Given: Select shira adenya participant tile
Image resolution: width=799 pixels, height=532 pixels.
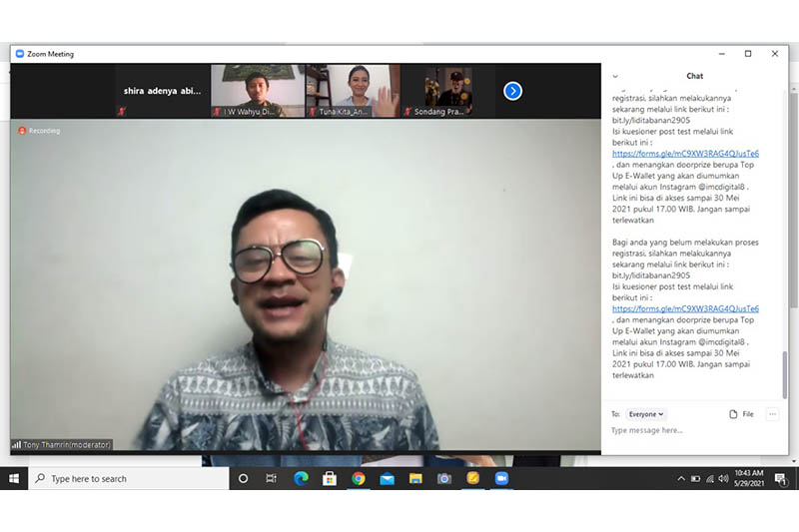Looking at the screenshot, I should pos(163,91).
